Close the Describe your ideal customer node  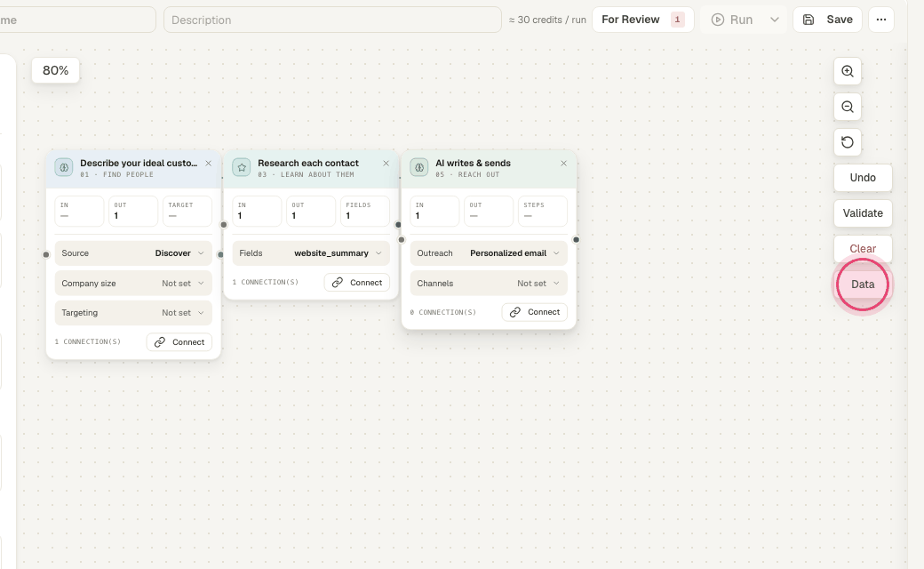coord(209,164)
